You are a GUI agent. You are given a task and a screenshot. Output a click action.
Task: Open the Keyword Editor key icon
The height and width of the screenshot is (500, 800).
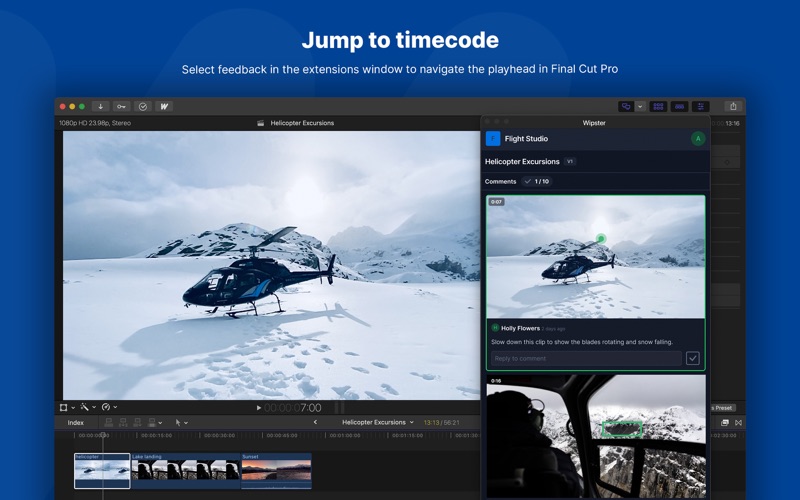pos(121,107)
